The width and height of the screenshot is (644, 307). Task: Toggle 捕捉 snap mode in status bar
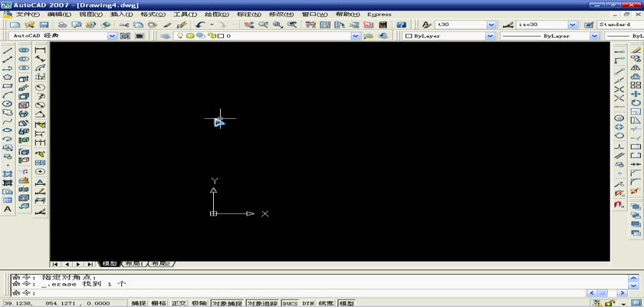coord(139,303)
